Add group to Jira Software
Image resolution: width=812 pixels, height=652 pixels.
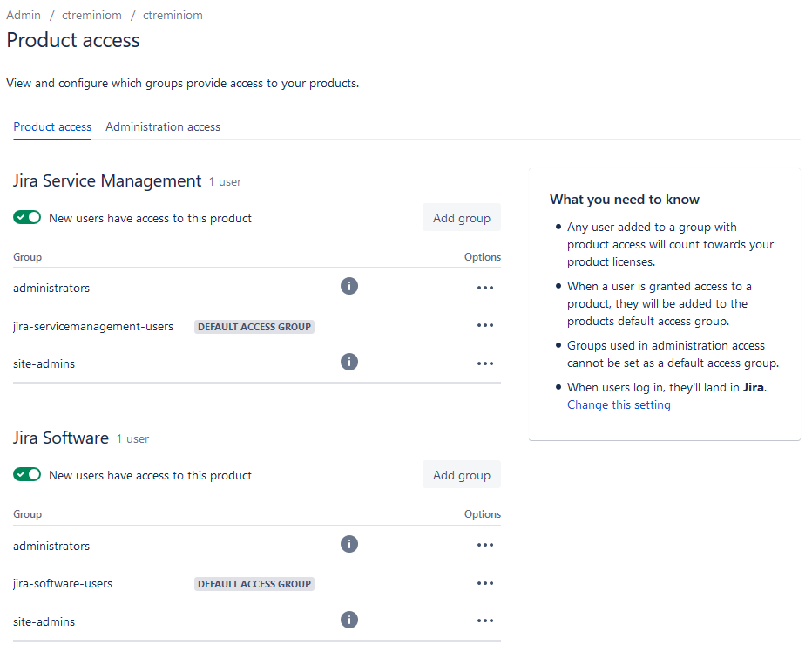click(x=462, y=475)
